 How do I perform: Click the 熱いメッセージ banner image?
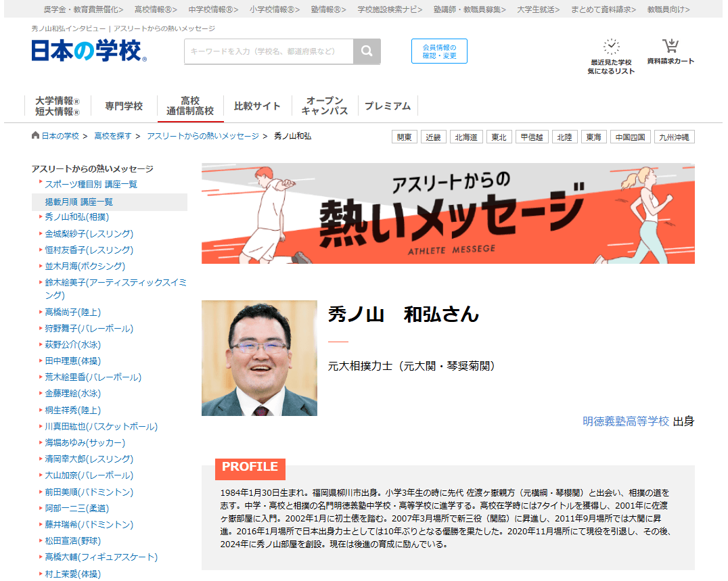pyautogui.click(x=448, y=214)
